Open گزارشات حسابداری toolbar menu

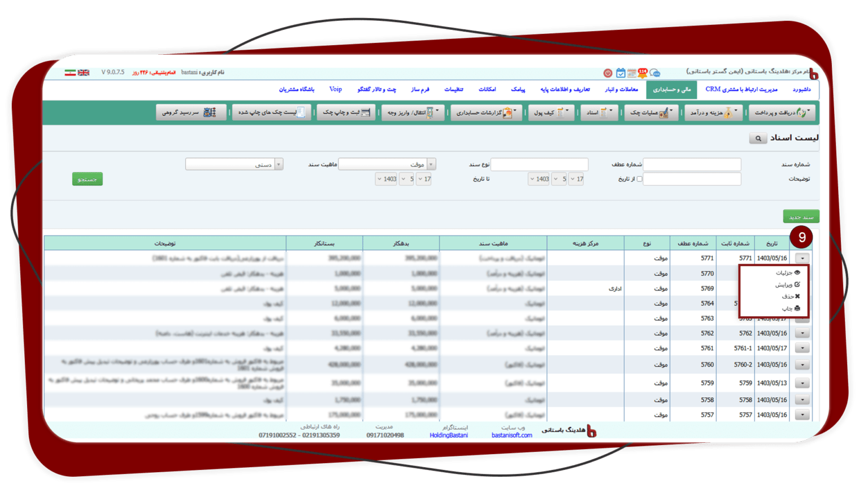[x=487, y=112]
